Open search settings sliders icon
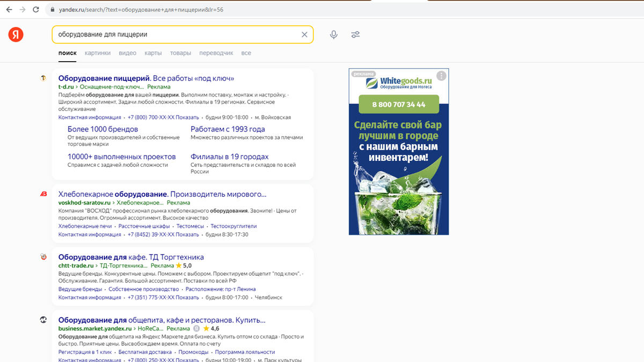 pos(355,34)
